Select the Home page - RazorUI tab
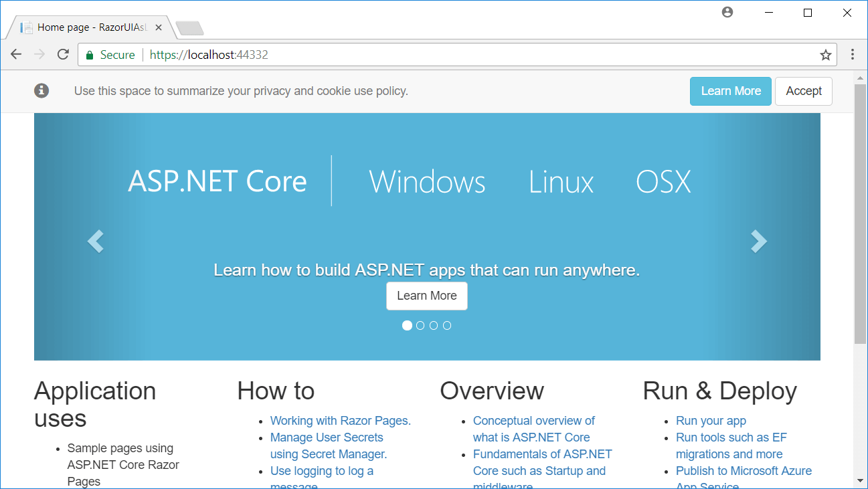The height and width of the screenshot is (489, 868). point(92,27)
